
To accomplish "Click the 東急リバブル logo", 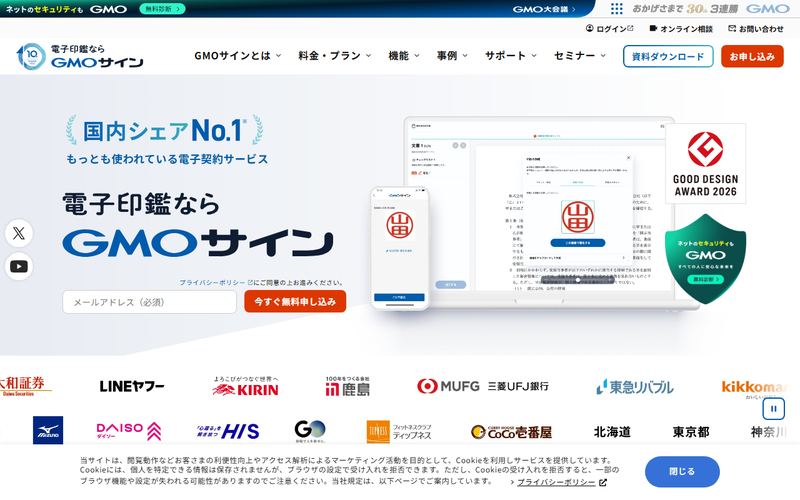I will click(635, 387).
